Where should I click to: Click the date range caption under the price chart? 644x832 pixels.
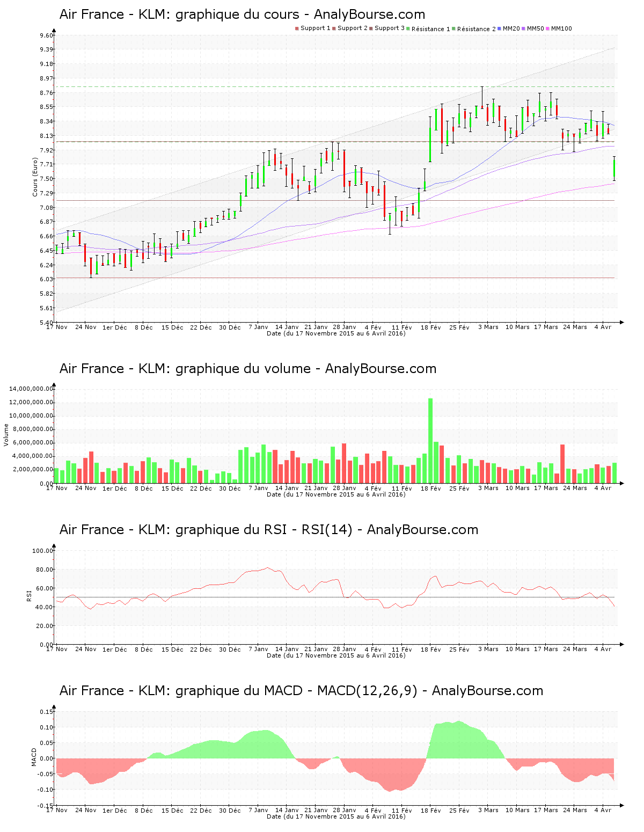point(336,333)
